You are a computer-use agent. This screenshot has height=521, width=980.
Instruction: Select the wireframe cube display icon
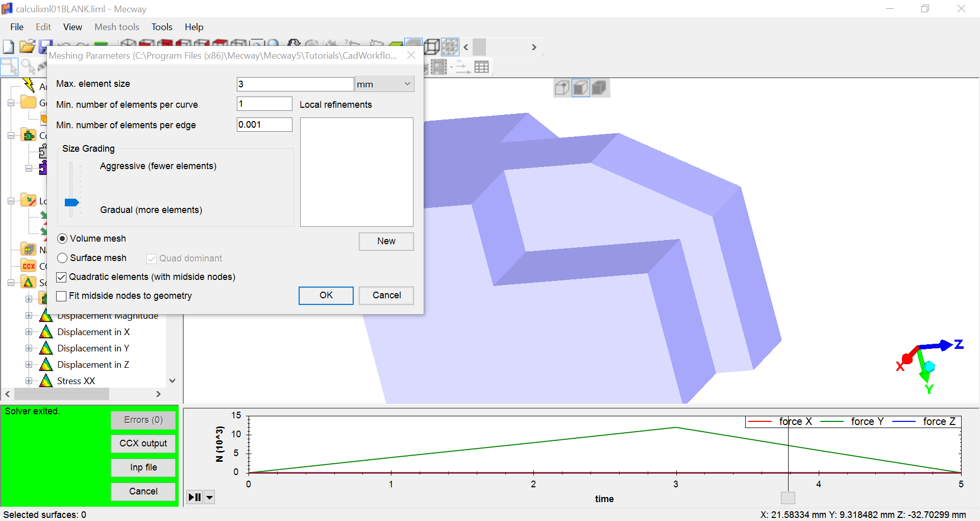pyautogui.click(x=432, y=47)
